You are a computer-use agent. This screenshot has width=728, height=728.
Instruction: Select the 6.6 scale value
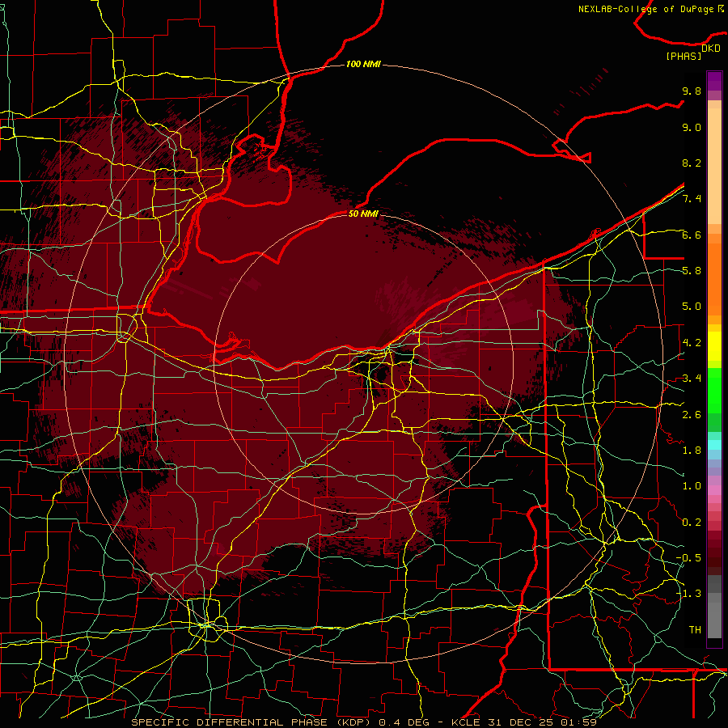coord(692,235)
